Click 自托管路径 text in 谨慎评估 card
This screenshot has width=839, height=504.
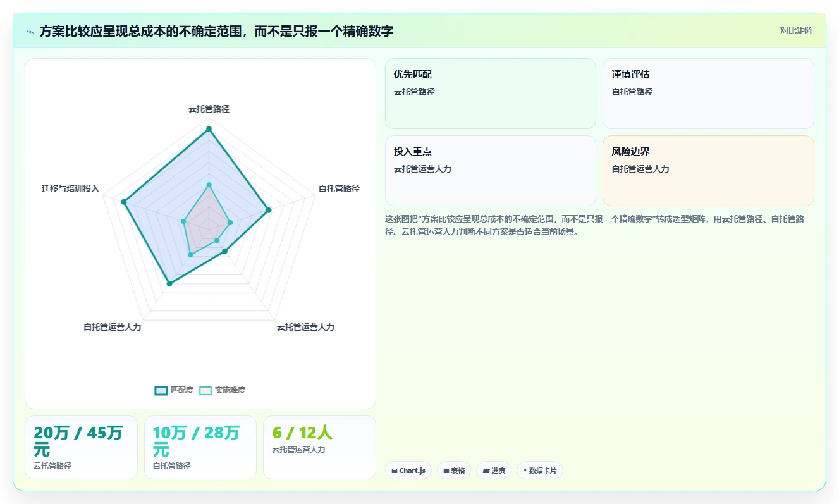[x=632, y=92]
